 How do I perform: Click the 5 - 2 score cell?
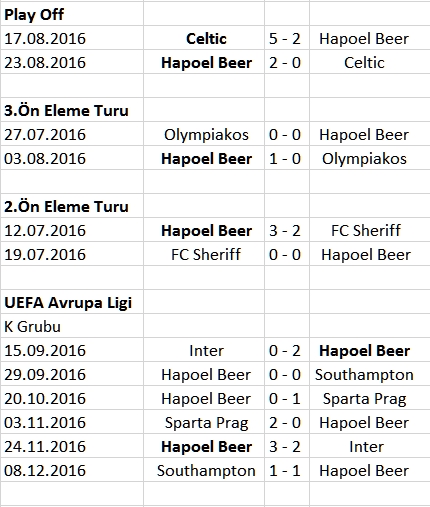coord(287,38)
